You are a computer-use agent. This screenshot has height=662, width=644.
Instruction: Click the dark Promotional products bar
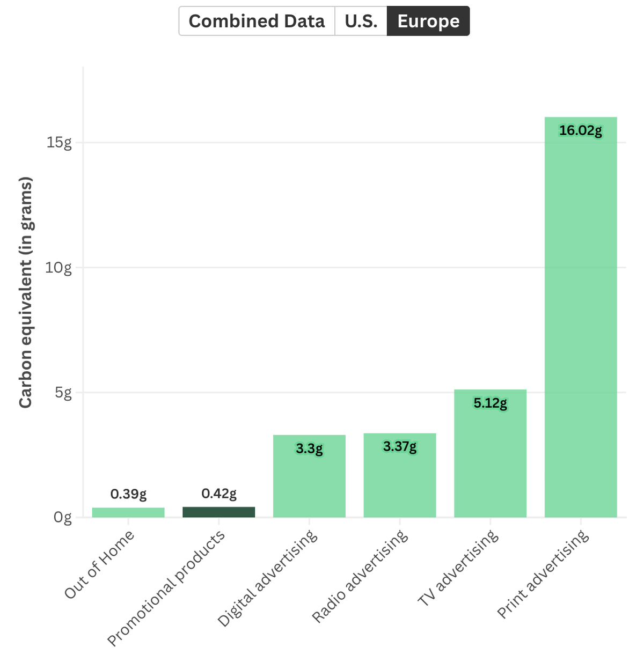[219, 512]
